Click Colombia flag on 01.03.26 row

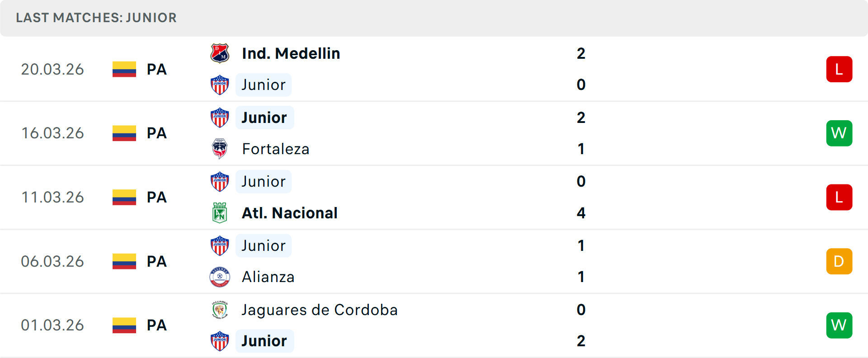point(124,325)
